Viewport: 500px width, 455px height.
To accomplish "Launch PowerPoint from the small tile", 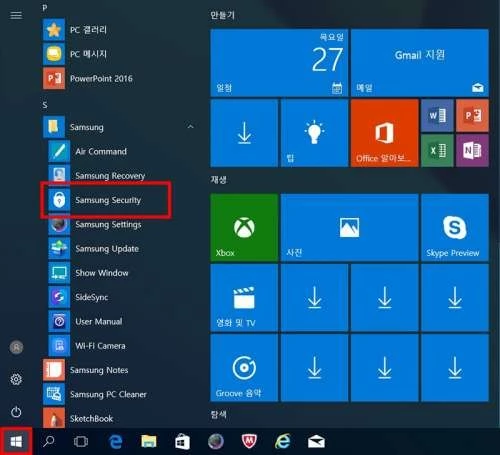I will [x=472, y=115].
